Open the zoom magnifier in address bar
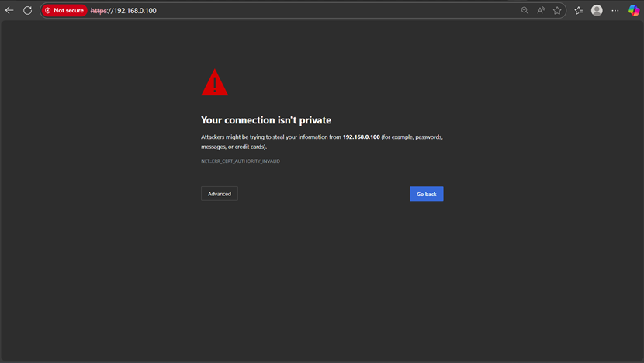This screenshot has width=644, height=363. (x=525, y=10)
